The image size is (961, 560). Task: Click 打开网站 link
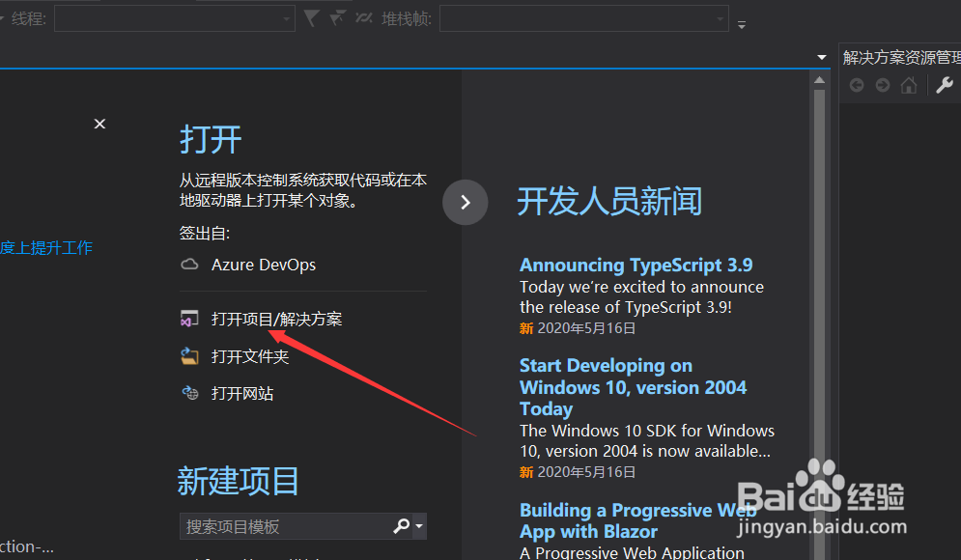pos(242,393)
